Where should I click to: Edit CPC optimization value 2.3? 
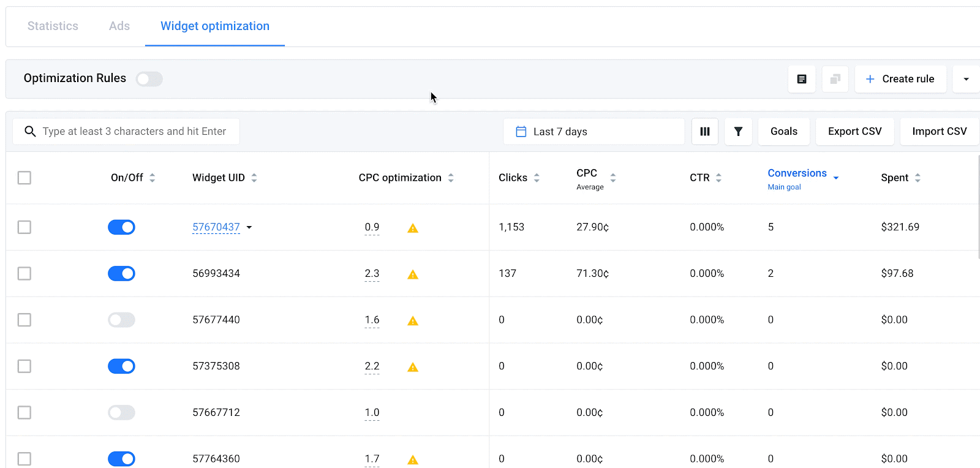point(372,273)
